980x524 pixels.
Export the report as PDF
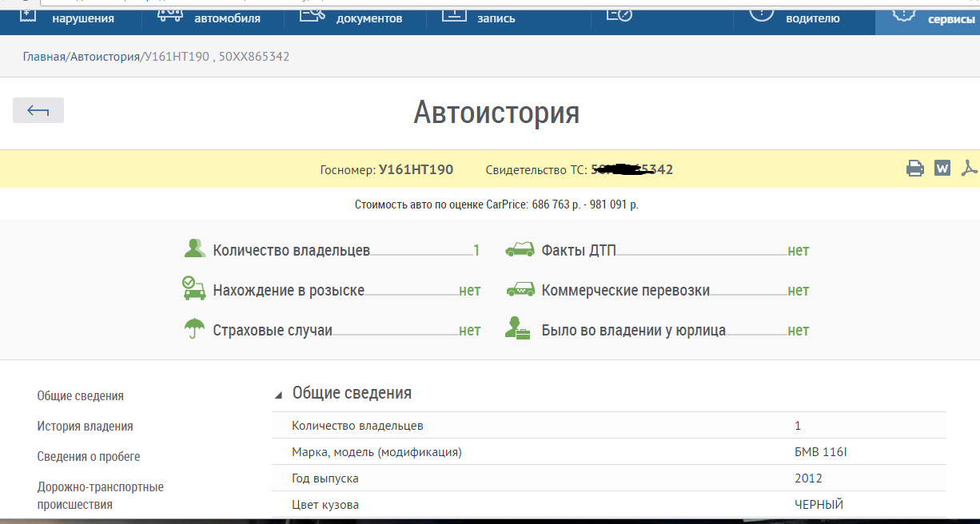click(970, 169)
